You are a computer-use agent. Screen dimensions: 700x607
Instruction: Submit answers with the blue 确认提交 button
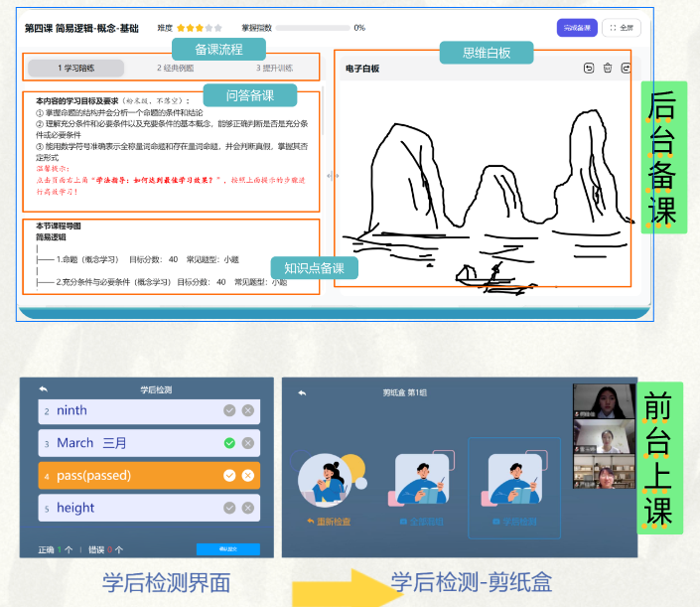coord(228,549)
